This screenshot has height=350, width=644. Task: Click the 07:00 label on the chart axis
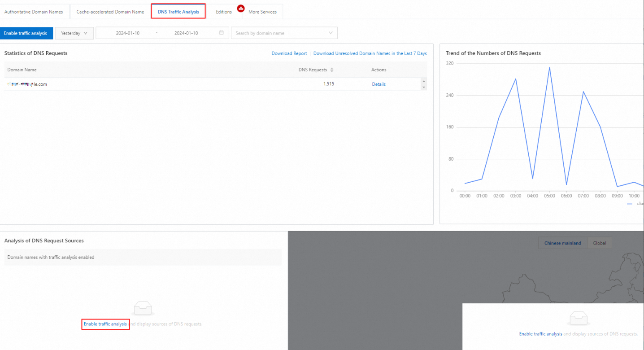pyautogui.click(x=583, y=196)
